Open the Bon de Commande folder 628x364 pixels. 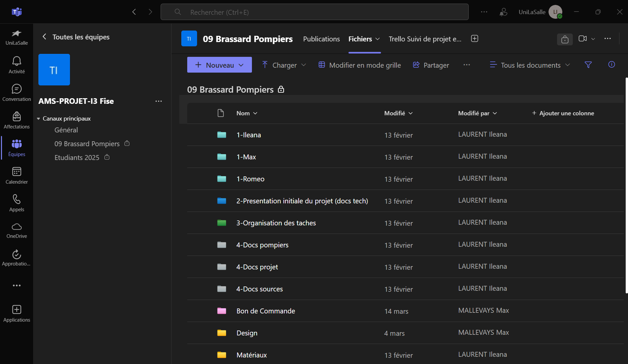pos(265,311)
